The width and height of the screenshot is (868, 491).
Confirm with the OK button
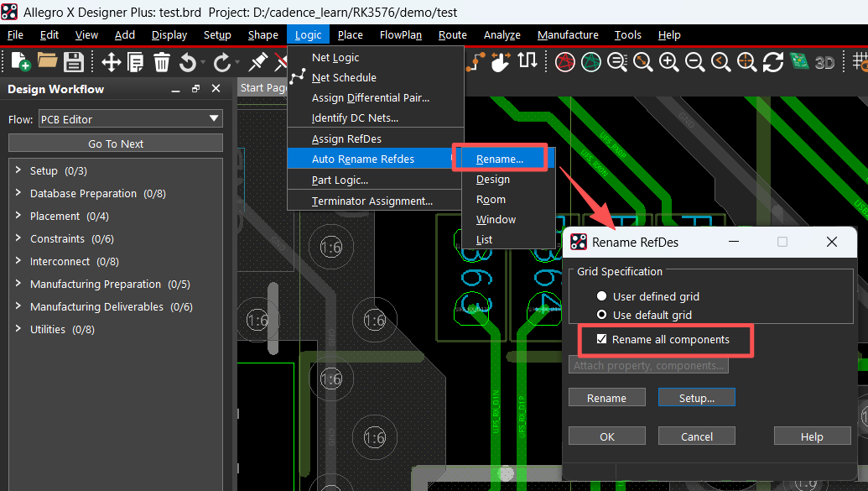(x=606, y=436)
